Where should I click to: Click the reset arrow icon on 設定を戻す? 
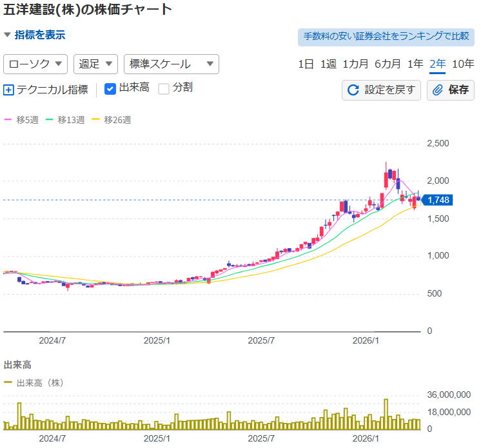pos(353,90)
